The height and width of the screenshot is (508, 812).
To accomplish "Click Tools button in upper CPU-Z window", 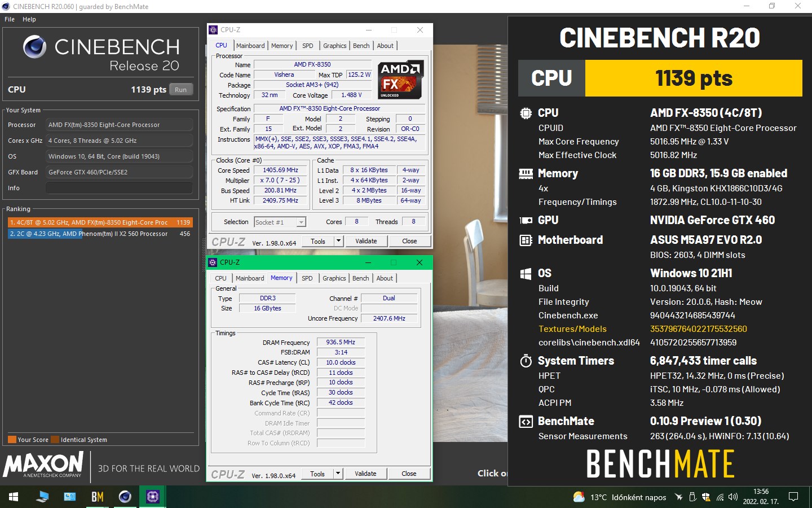I will (318, 241).
